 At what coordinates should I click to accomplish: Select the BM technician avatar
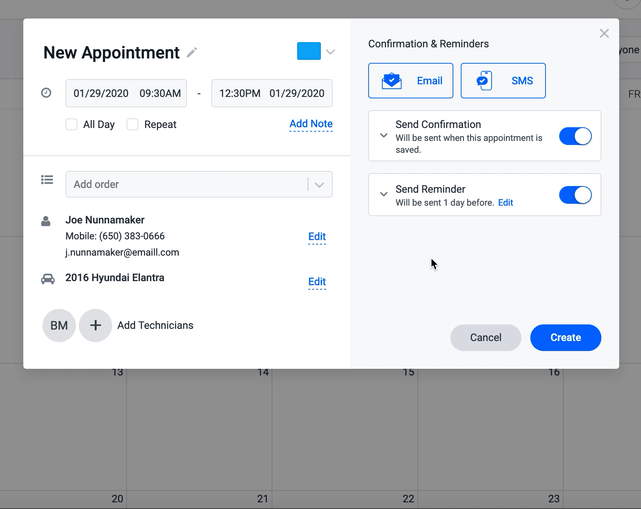coord(59,325)
